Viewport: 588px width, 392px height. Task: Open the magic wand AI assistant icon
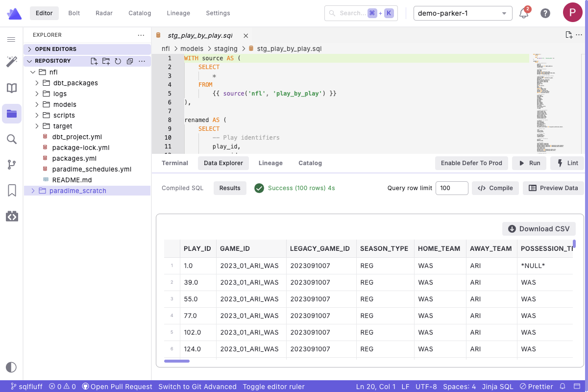pyautogui.click(x=11, y=62)
